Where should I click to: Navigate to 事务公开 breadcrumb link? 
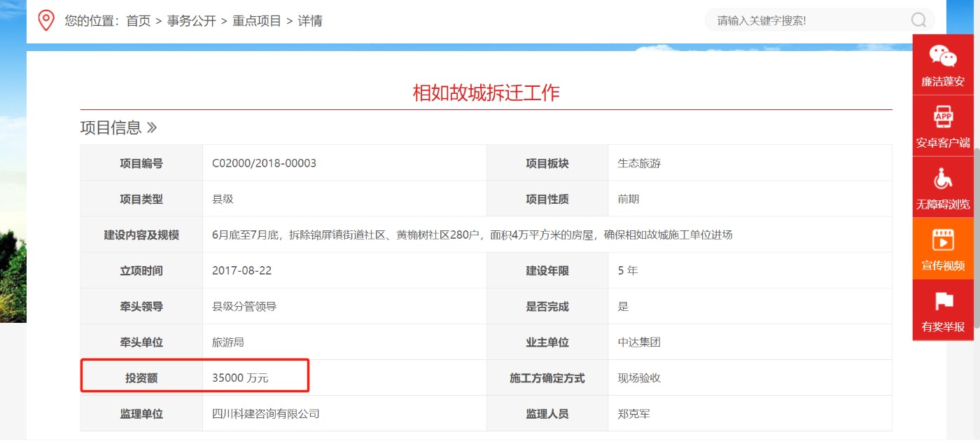[191, 21]
